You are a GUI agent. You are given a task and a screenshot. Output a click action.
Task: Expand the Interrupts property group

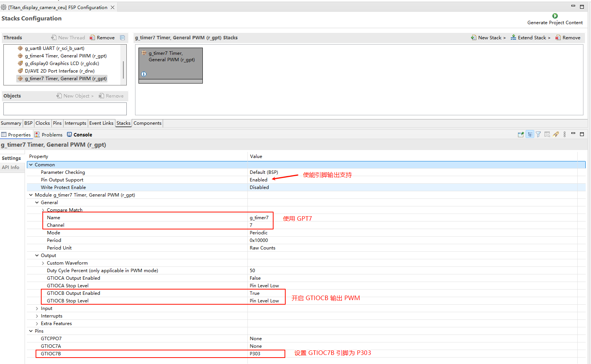click(x=37, y=316)
